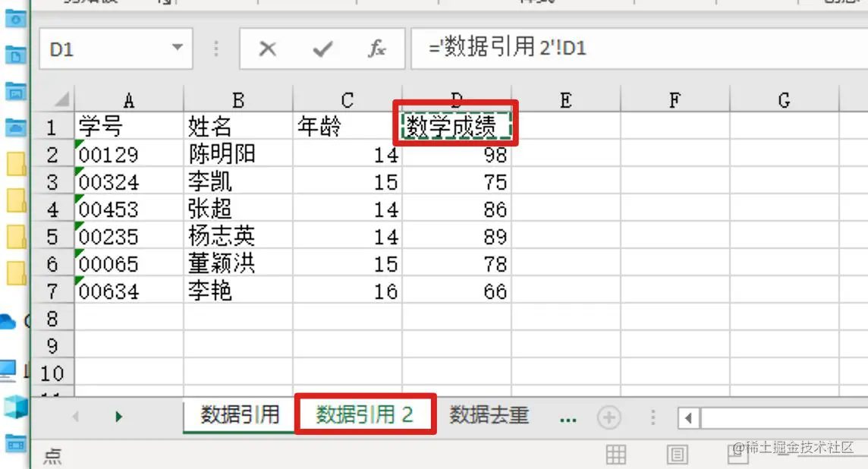Select all cells using corner triangle

pyautogui.click(x=61, y=99)
